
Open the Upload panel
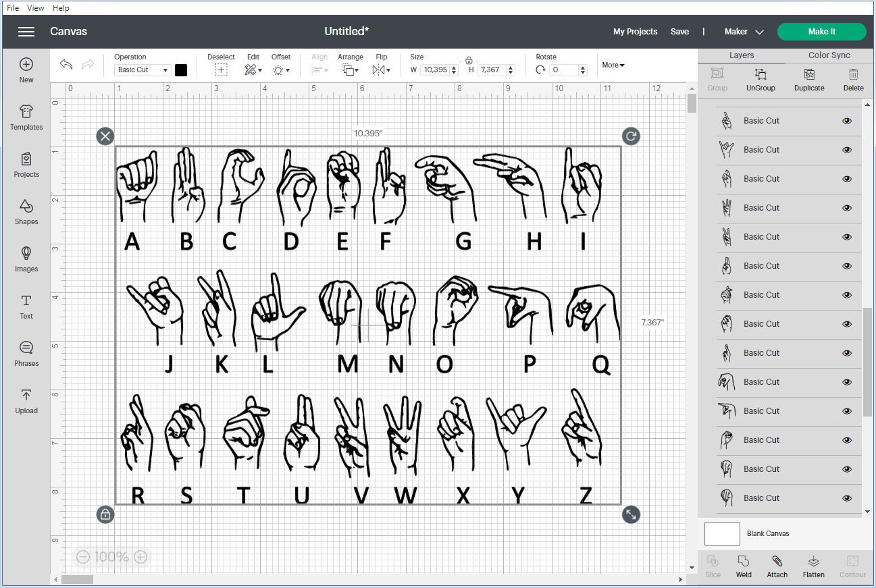pos(26,402)
